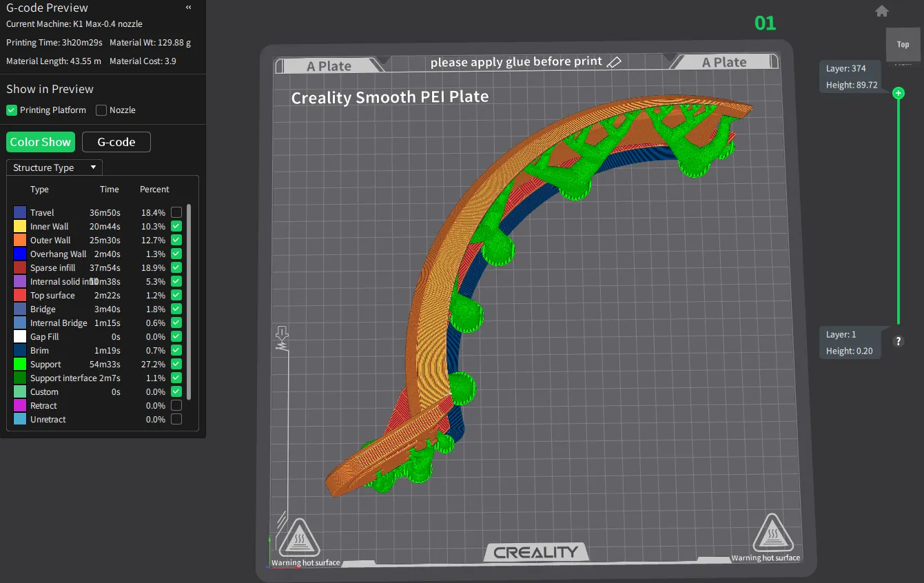Enable Travel moves visibility checkbox
The height and width of the screenshot is (583, 924).
click(176, 212)
